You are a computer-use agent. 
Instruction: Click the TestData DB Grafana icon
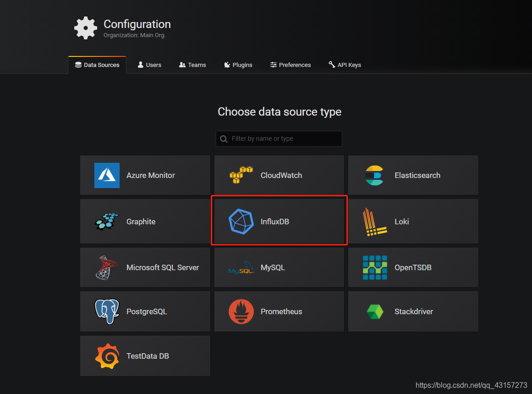coord(107,356)
